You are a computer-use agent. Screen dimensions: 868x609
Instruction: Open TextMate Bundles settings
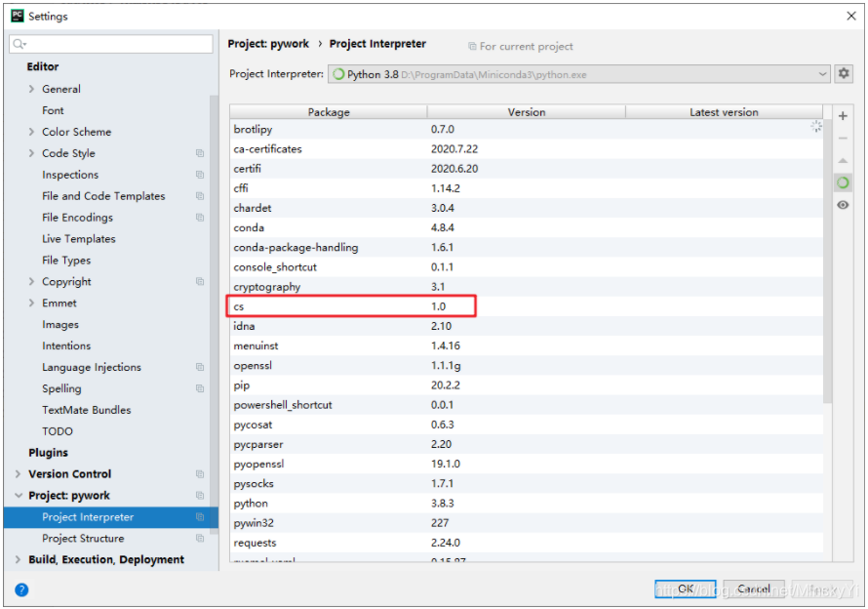tap(87, 410)
